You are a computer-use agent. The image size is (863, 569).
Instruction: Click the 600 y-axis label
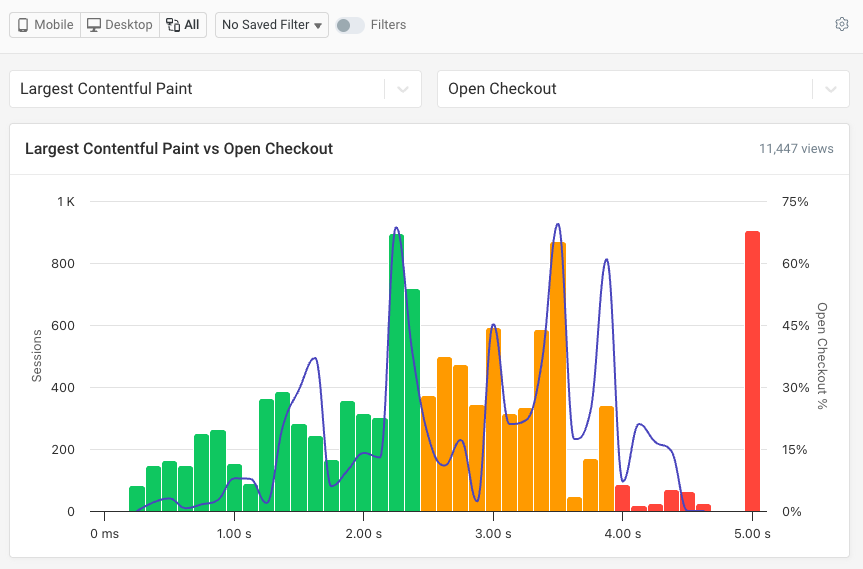coord(63,326)
